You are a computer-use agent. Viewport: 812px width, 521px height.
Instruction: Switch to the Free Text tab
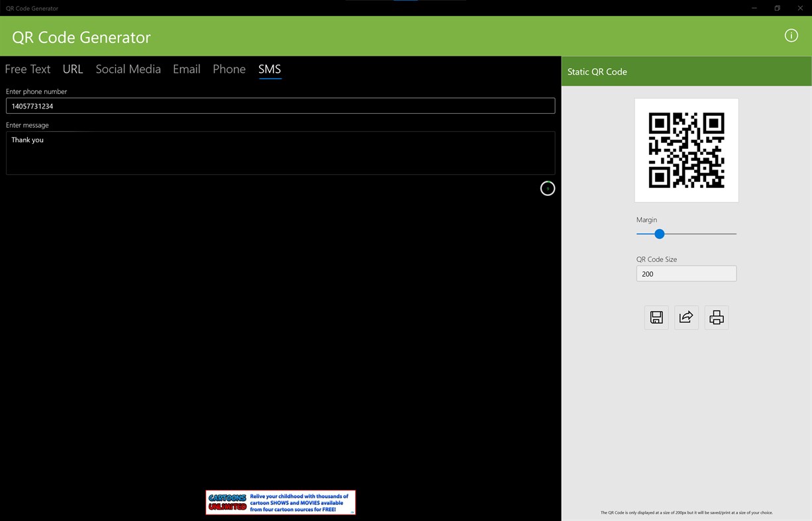pyautogui.click(x=27, y=69)
